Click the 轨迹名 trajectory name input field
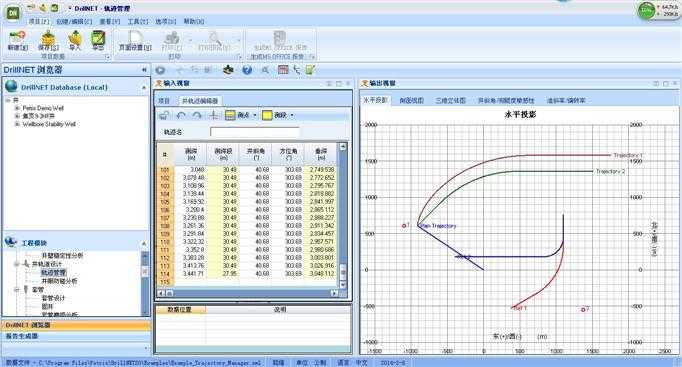Screen dimensions: 682x367 pyautogui.click(x=255, y=132)
